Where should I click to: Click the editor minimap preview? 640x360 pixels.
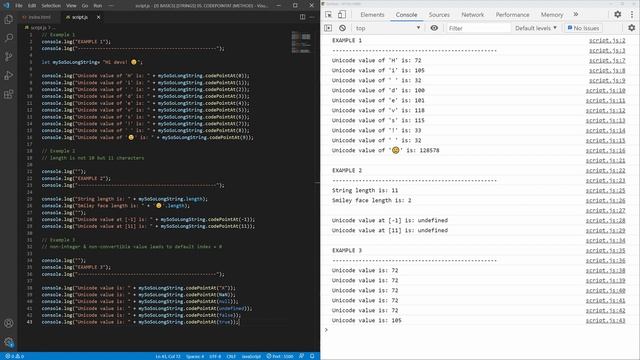[301, 42]
